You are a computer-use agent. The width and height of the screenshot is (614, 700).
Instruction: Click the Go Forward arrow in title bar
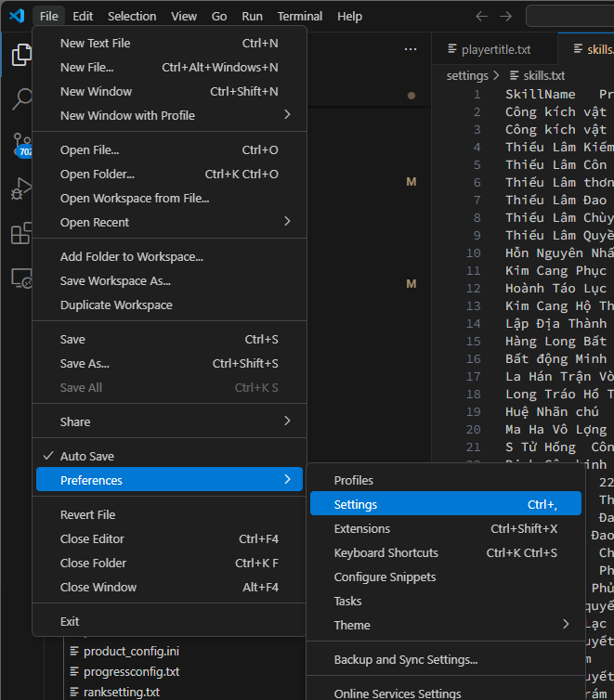(506, 17)
